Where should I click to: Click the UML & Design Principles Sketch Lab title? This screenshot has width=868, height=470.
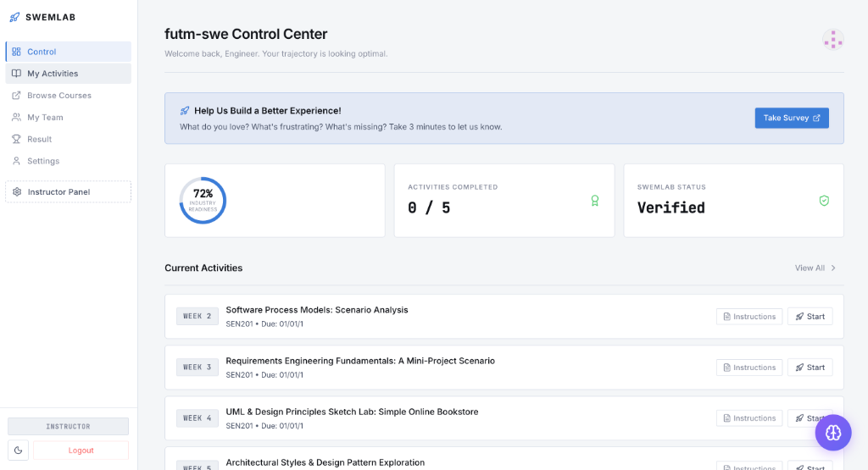[x=352, y=412]
